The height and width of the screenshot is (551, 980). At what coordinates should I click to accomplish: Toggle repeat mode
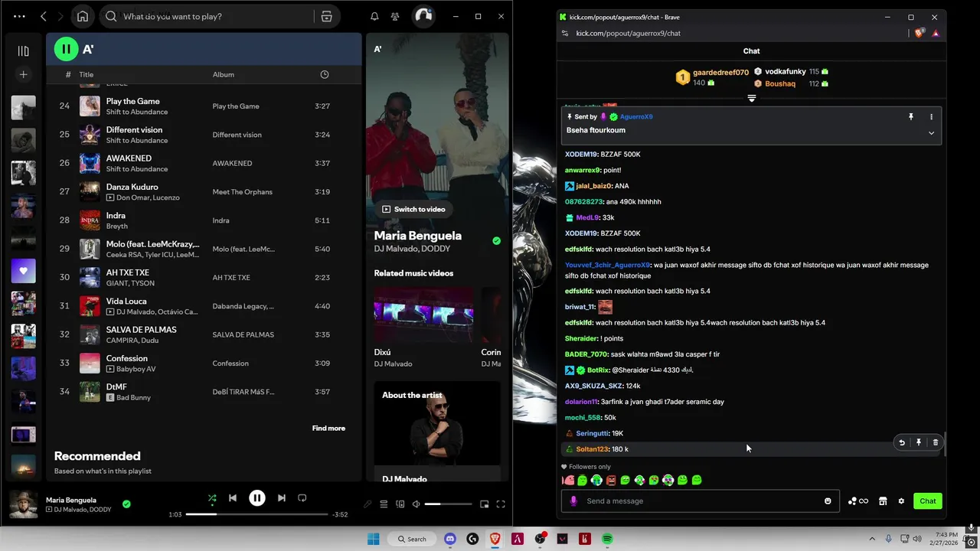(302, 498)
